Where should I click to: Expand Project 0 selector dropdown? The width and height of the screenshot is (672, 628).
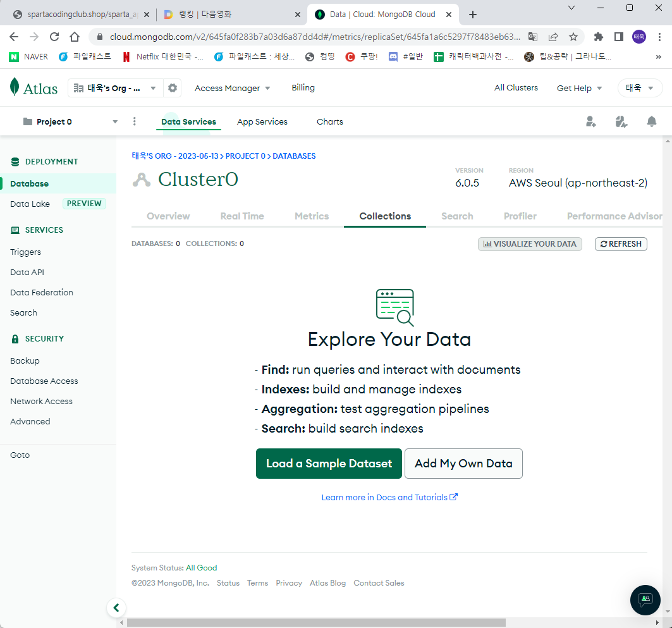[70, 121]
